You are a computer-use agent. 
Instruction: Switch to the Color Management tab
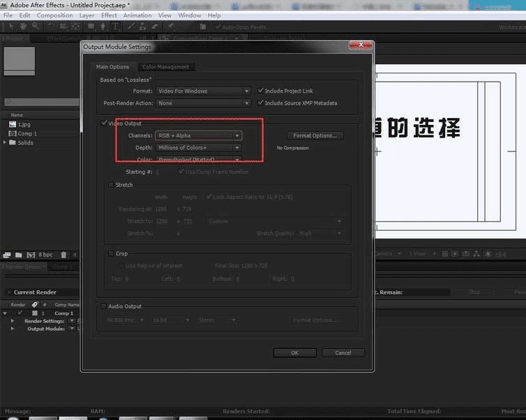pyautogui.click(x=165, y=67)
